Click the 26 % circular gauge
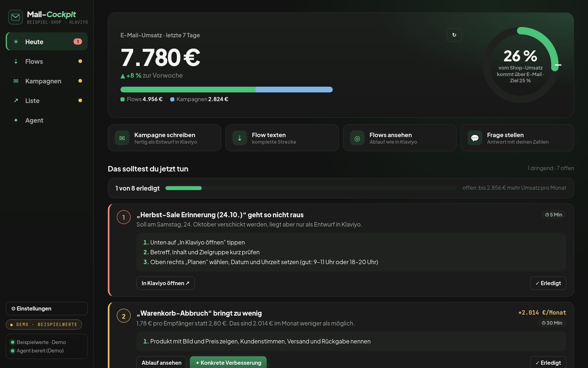Screen dimensions: 588x368 [520, 65]
